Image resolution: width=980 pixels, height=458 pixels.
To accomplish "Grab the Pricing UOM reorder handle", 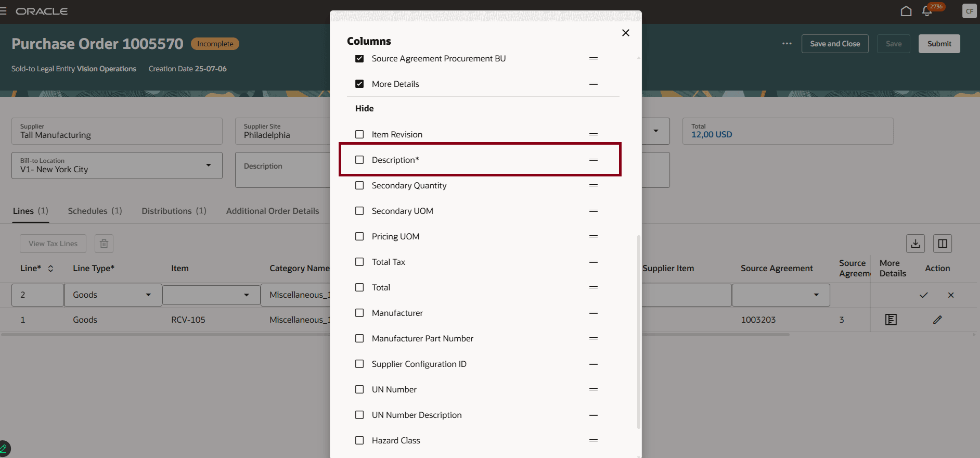I will coord(594,236).
